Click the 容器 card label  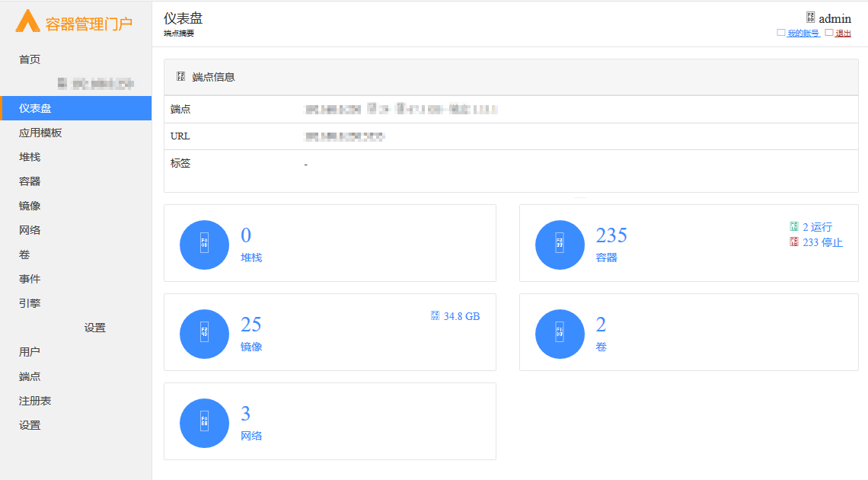click(607, 258)
